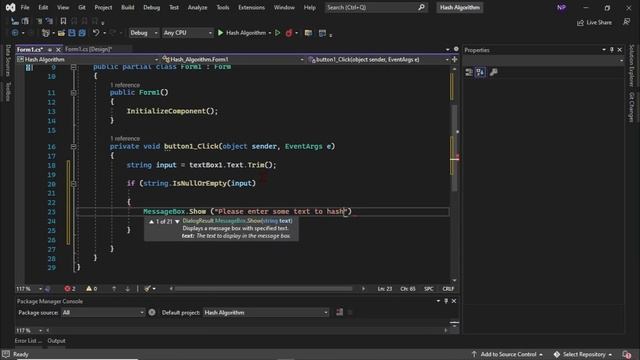Split the editor window with plus icon

(x=454, y=59)
